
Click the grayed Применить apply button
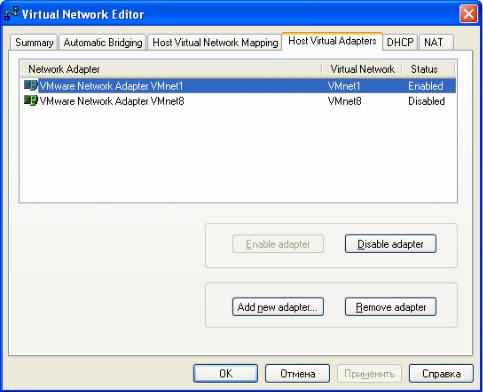pyautogui.click(x=369, y=373)
